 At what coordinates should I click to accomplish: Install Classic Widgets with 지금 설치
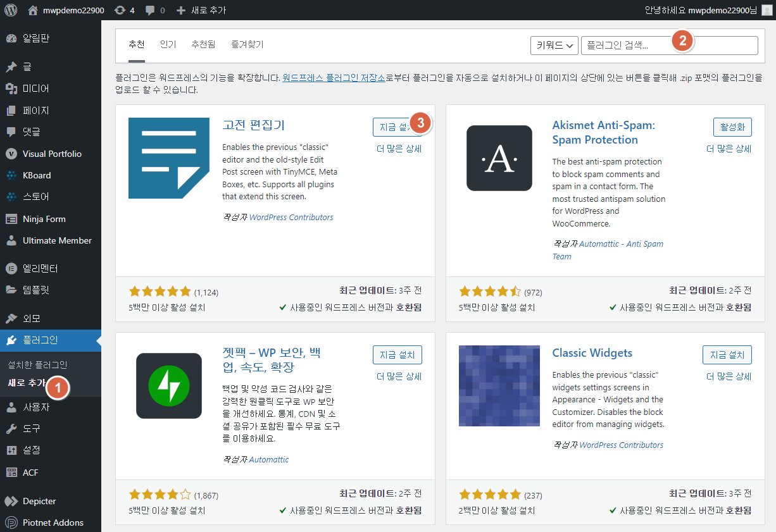pos(727,355)
